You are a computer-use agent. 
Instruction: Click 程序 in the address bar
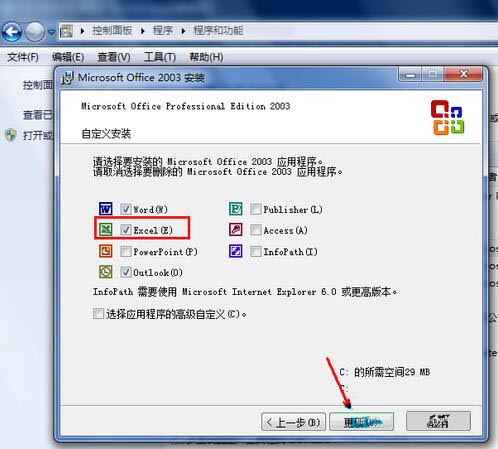click(163, 31)
